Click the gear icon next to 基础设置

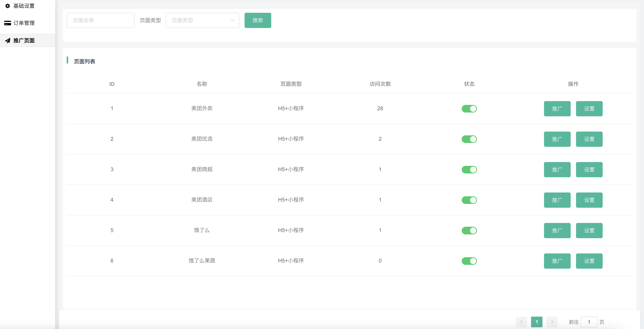(x=7, y=6)
